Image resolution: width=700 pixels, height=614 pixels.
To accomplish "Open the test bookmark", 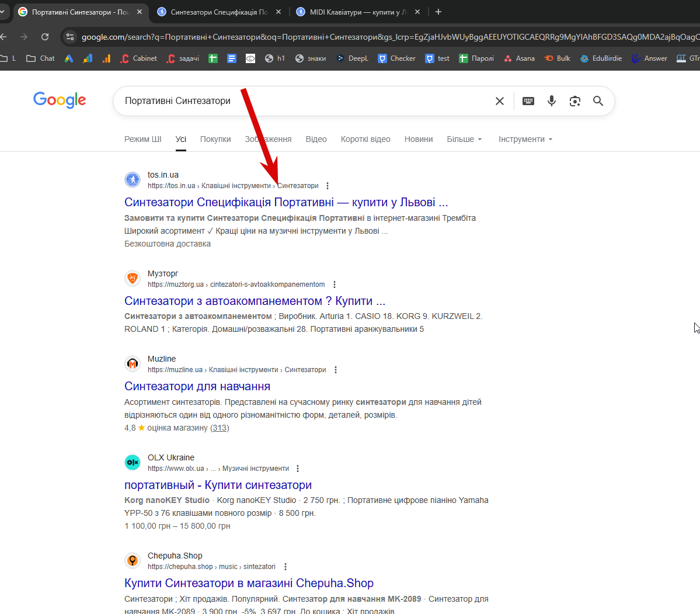I will click(437, 58).
